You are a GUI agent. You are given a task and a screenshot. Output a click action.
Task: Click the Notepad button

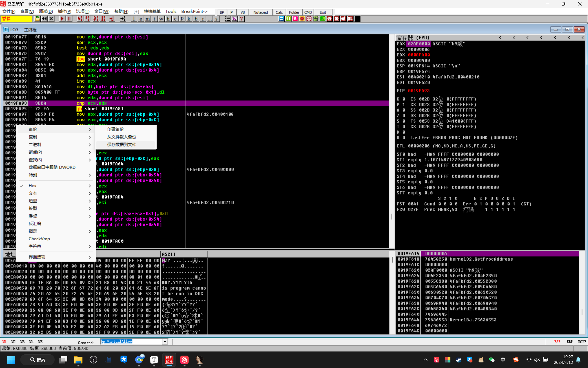[260, 12]
